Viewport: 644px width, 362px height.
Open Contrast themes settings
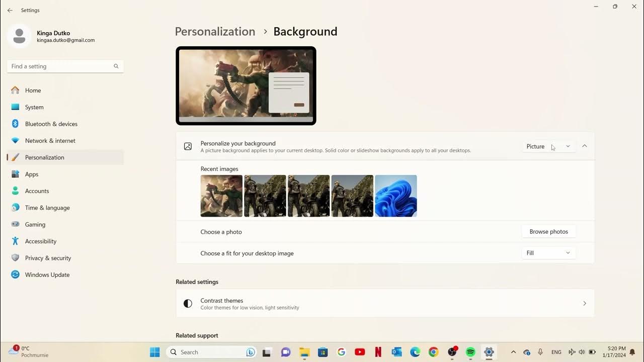[x=385, y=303]
